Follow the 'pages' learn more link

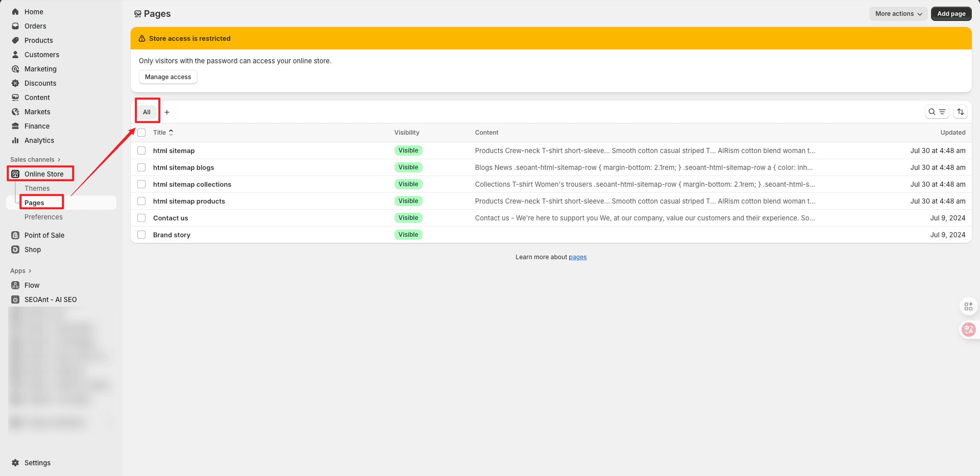point(577,257)
